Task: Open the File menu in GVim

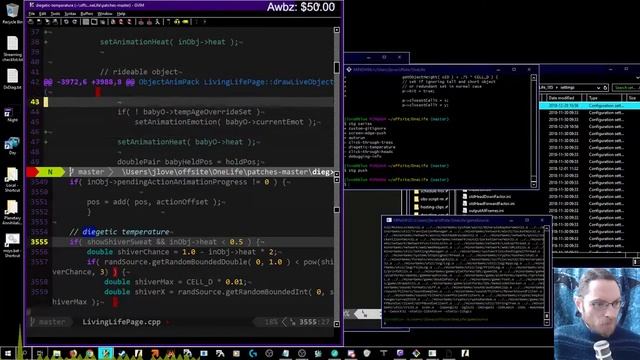Action: point(31,14)
